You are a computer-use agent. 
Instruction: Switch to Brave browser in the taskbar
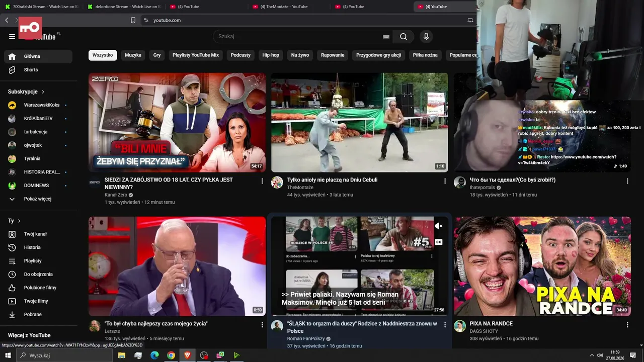click(x=187, y=355)
